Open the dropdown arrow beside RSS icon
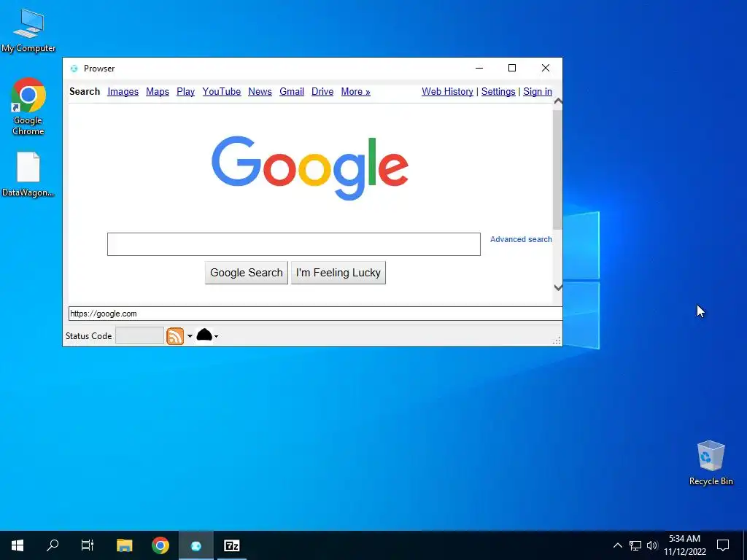747x560 pixels. 190,336
